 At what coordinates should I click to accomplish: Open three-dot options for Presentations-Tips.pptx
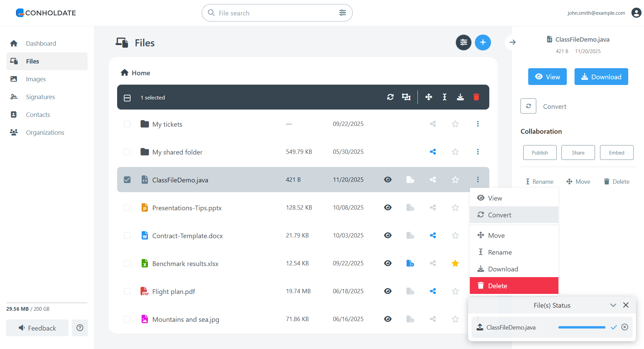point(478,207)
